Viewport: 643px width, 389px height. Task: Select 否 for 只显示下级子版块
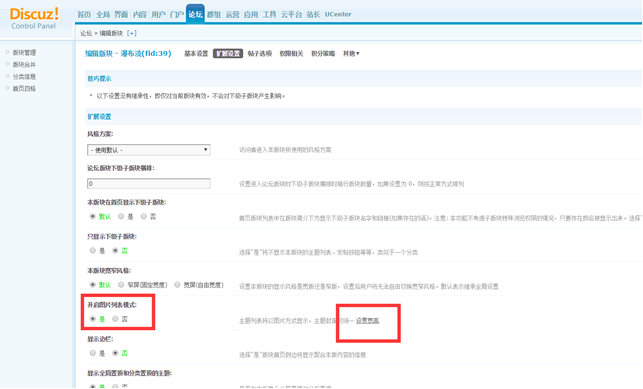click(115, 250)
